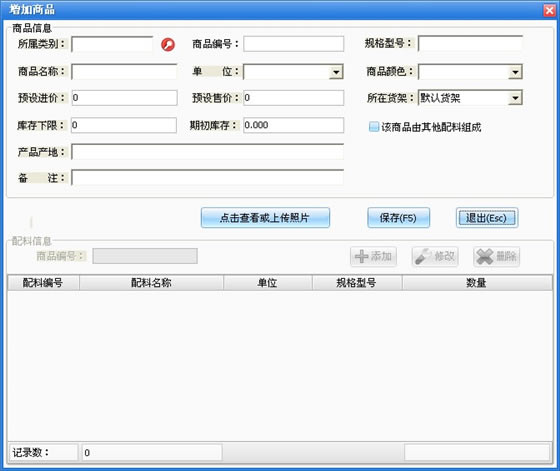Expand the 商品颜色 dropdown
Image resolution: width=560 pixels, height=471 pixels.
515,72
